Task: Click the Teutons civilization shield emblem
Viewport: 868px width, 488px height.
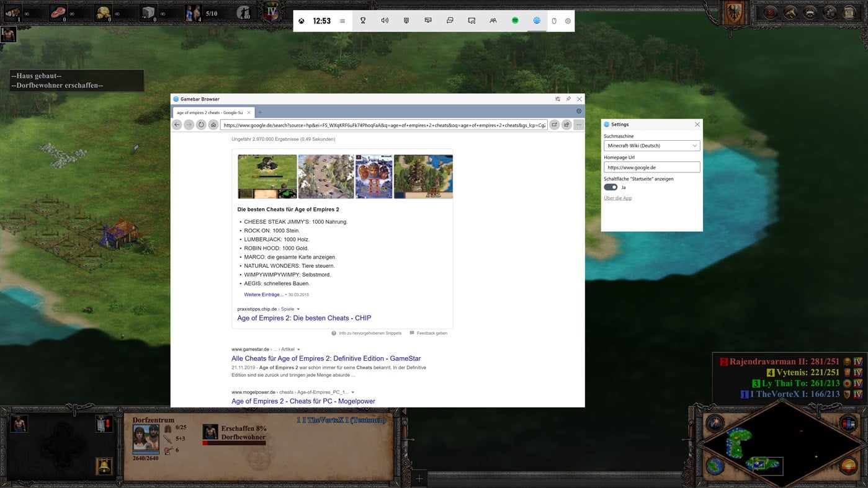Action: click(x=736, y=13)
